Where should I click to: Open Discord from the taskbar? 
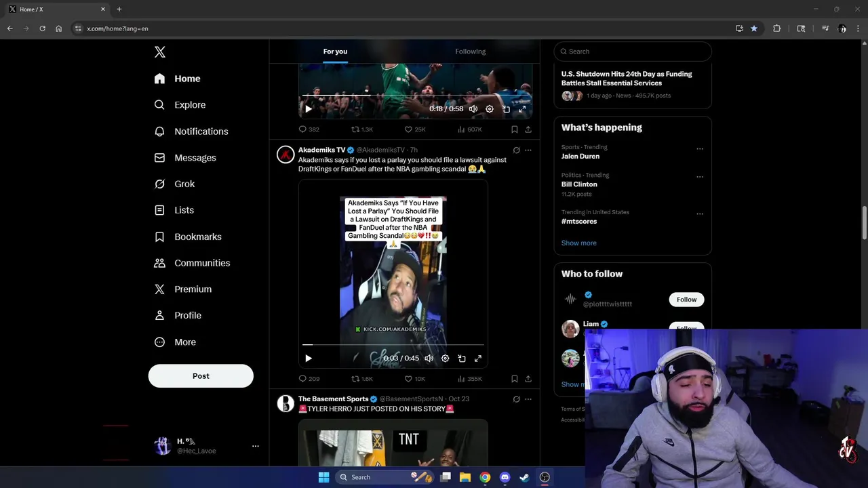[505, 477]
